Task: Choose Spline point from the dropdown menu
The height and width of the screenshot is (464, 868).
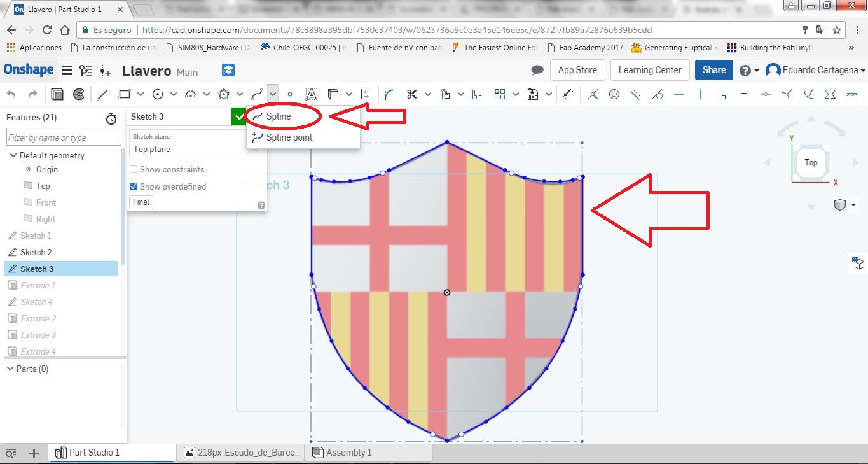Action: (303, 137)
